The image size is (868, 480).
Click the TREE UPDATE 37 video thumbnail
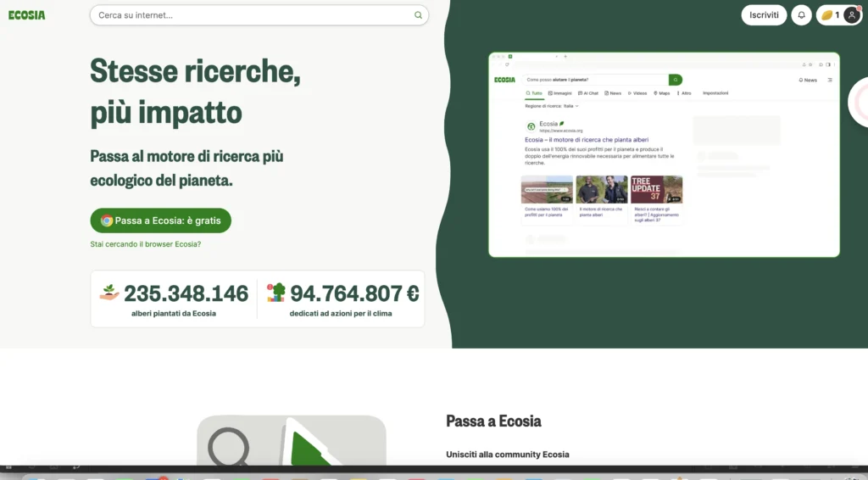click(656, 189)
